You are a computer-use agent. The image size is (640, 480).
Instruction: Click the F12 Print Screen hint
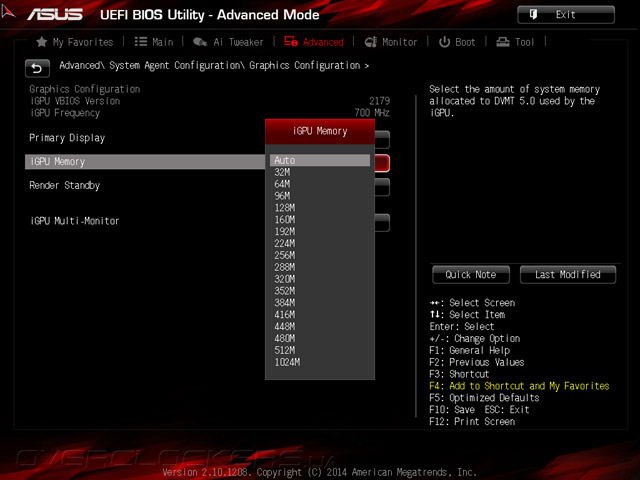click(x=472, y=421)
